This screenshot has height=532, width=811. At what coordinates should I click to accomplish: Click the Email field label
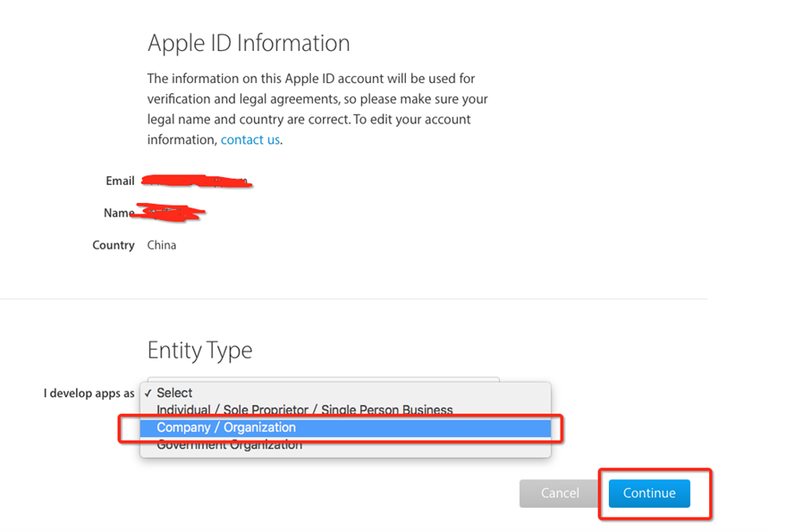click(120, 181)
